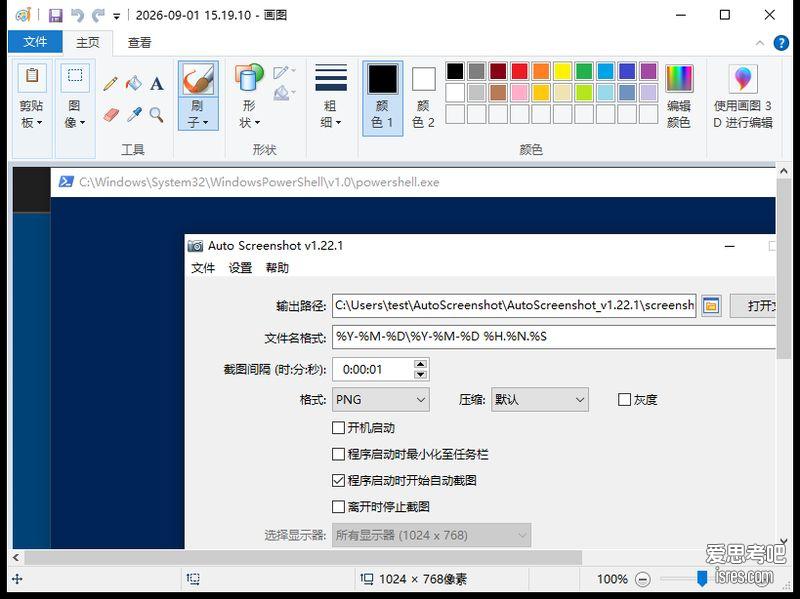Click the horizontal scrollbar of the canvas
The height and width of the screenshot is (599, 800).
pyautogui.click(x=303, y=557)
